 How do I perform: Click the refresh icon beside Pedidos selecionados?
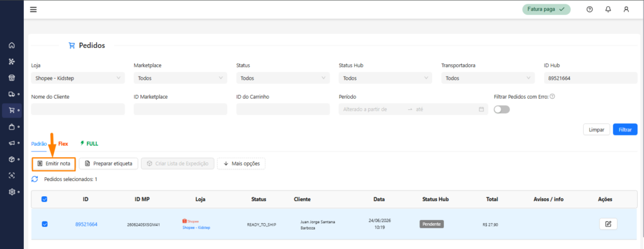pyautogui.click(x=35, y=179)
